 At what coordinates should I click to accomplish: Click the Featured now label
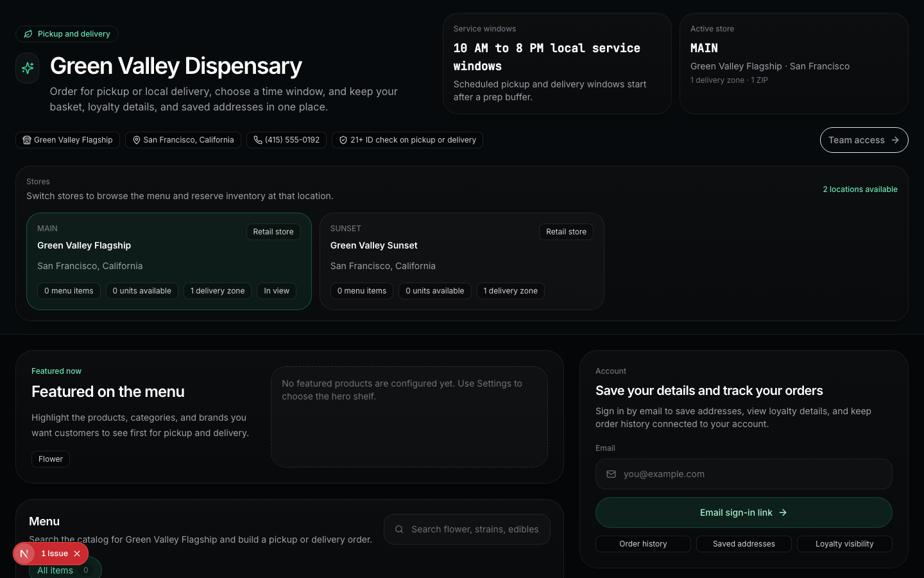point(56,371)
